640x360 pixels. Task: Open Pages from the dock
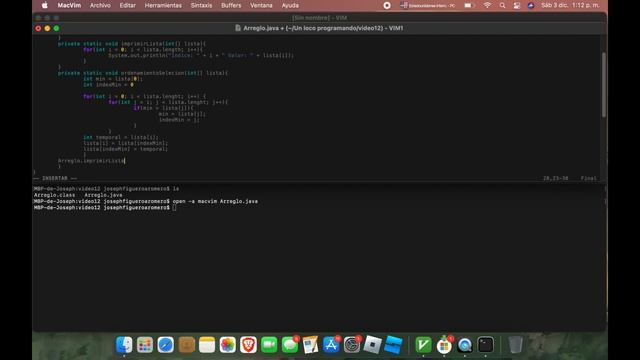coord(310,345)
